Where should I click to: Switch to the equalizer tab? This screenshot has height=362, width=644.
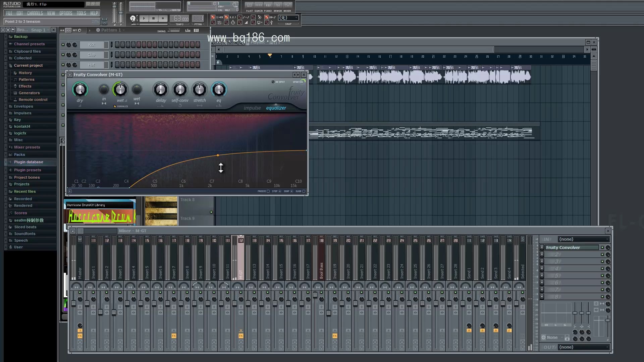(x=276, y=108)
